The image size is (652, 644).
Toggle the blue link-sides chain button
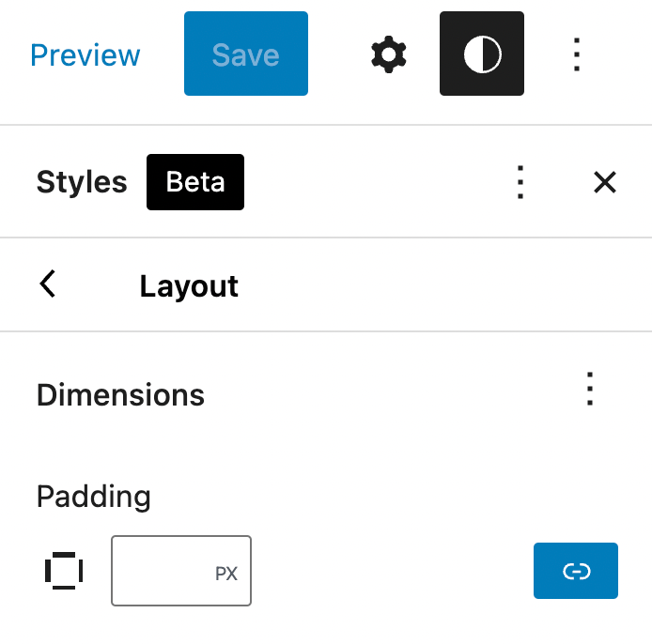point(575,571)
